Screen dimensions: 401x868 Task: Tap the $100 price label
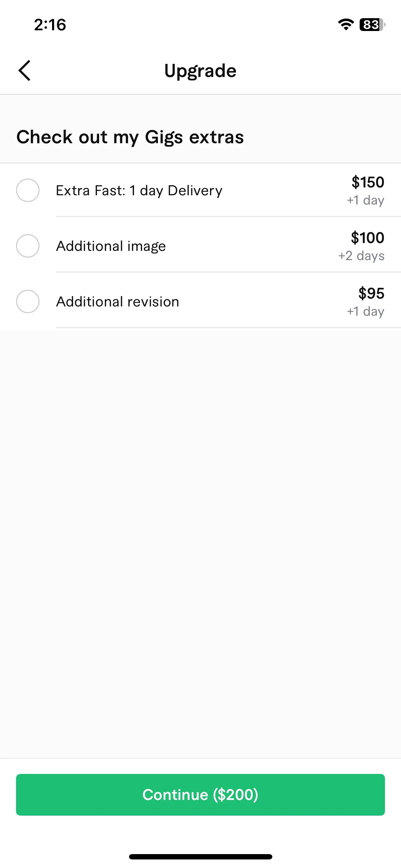coord(367,238)
